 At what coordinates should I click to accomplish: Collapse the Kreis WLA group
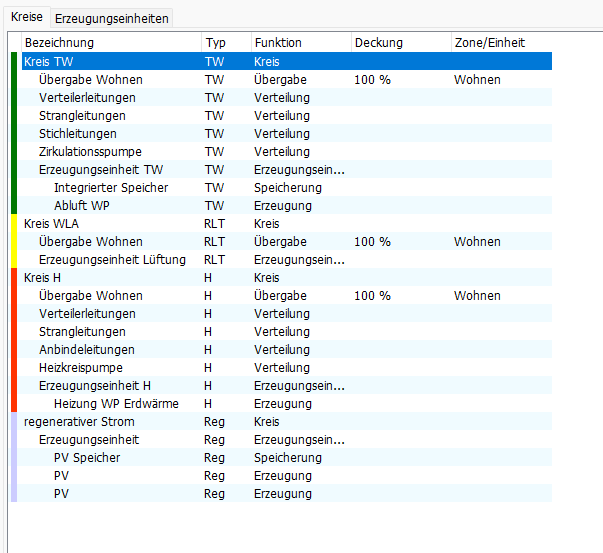(51, 223)
